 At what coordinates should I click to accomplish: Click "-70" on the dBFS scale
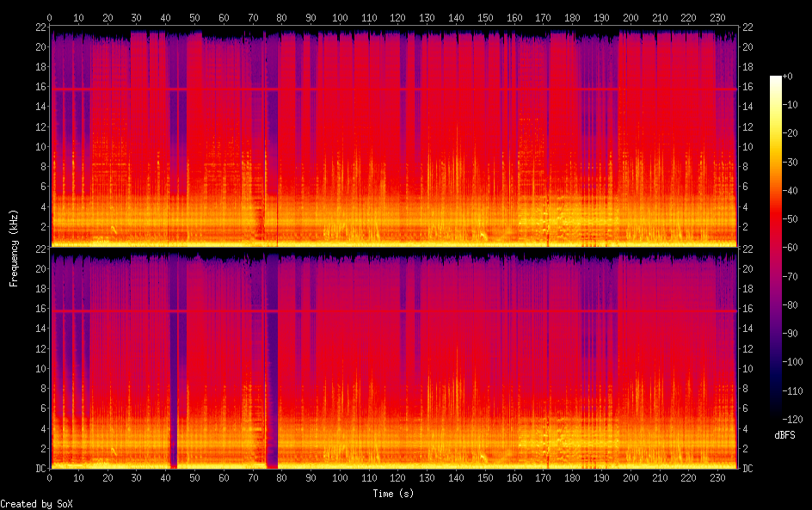pyautogui.click(x=790, y=276)
